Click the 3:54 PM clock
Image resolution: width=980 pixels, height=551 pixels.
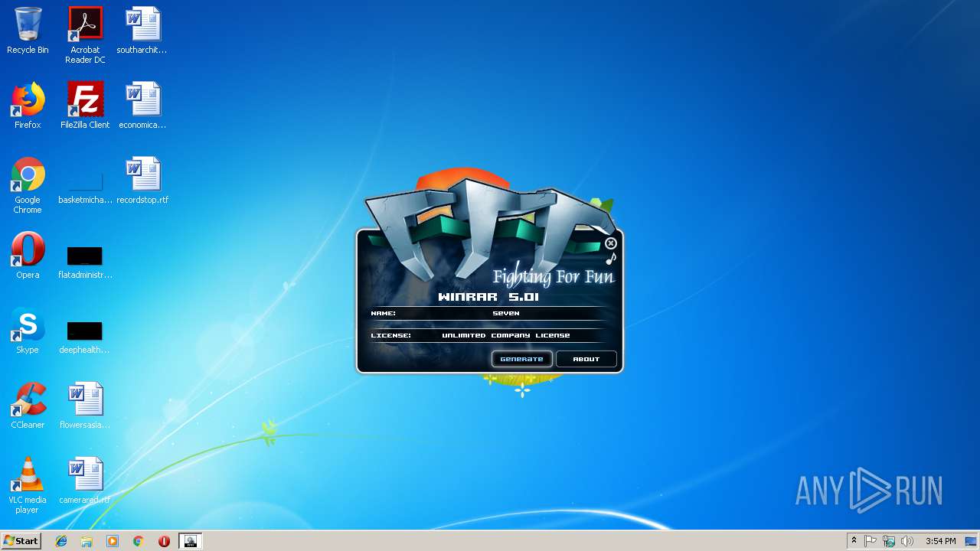click(x=940, y=541)
